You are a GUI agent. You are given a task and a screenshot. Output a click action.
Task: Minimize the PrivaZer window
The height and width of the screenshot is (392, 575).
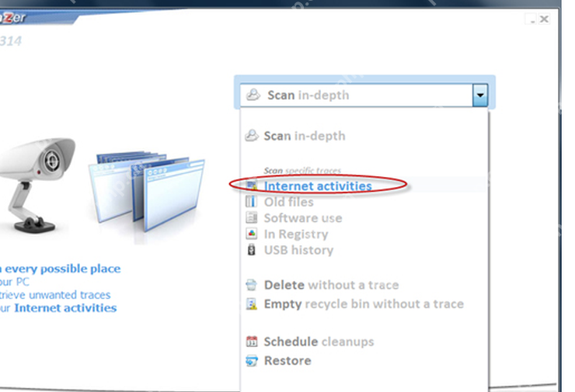[532, 19]
